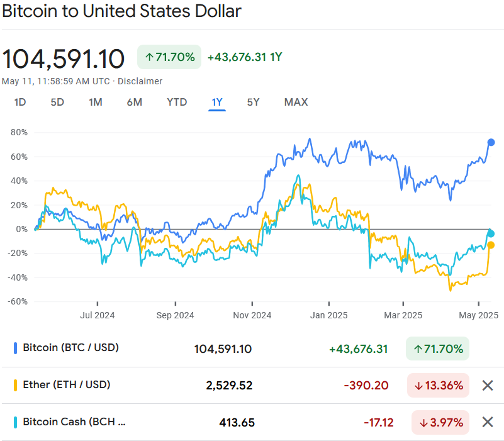
Task: Click the 40% y-axis label
Action: coord(19,181)
